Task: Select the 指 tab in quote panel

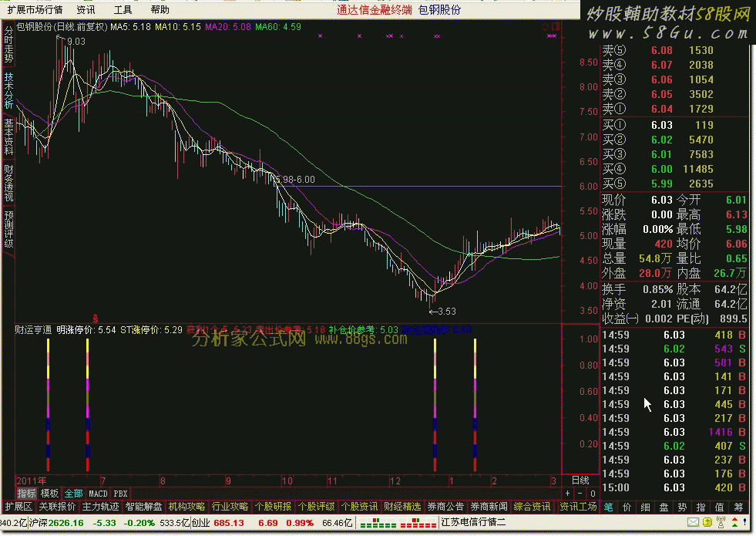Action: click(x=701, y=507)
